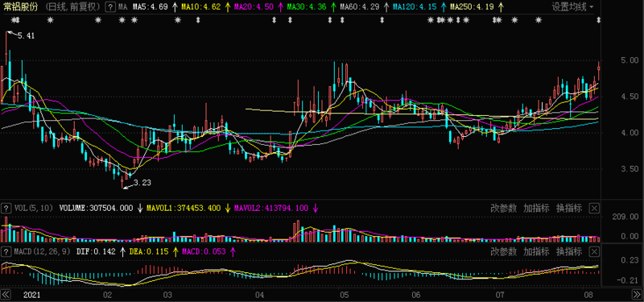This screenshot has height=302, width=644.
Task: Click the 2021 label on the time axis
Action: coord(32,295)
